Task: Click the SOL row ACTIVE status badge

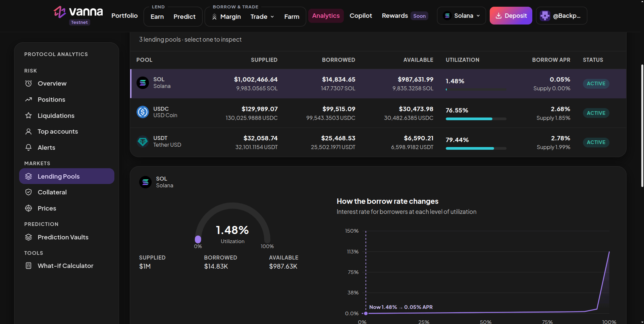Action: coord(596,84)
